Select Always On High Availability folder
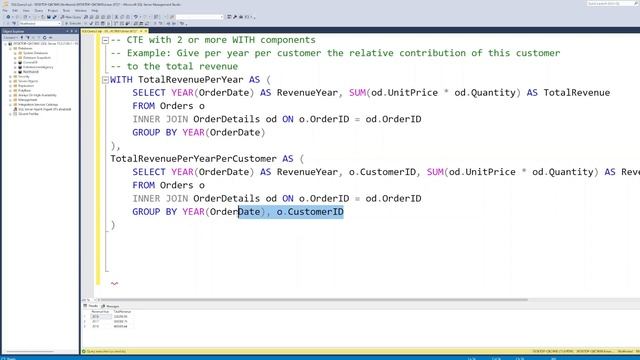640x360 pixels. (x=37, y=95)
